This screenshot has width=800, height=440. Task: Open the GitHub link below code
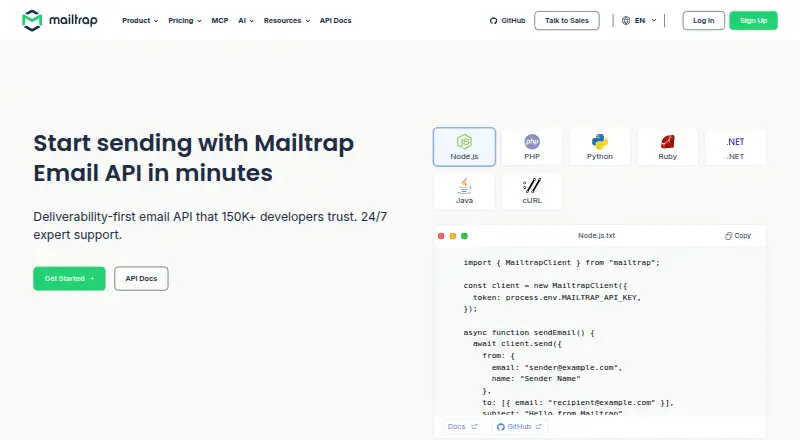(519, 426)
